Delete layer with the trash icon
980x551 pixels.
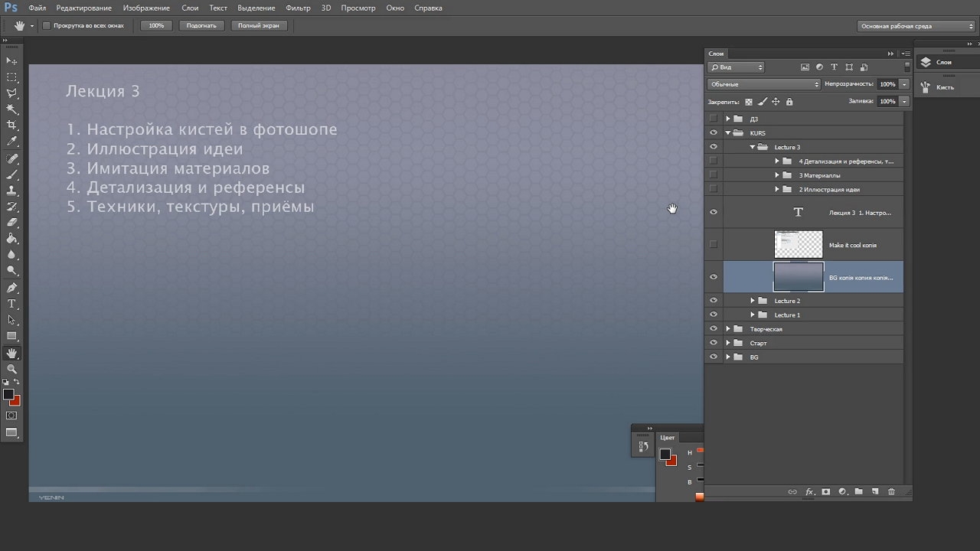(x=891, y=491)
